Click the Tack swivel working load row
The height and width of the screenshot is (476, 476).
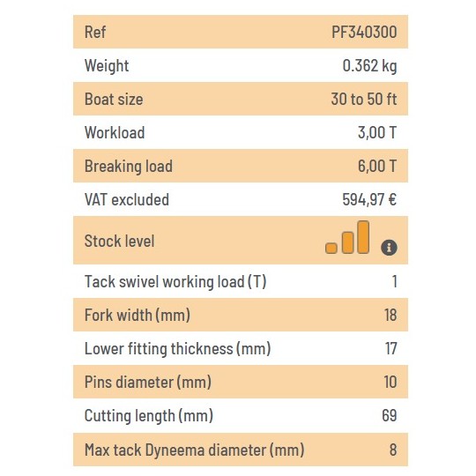(241, 281)
